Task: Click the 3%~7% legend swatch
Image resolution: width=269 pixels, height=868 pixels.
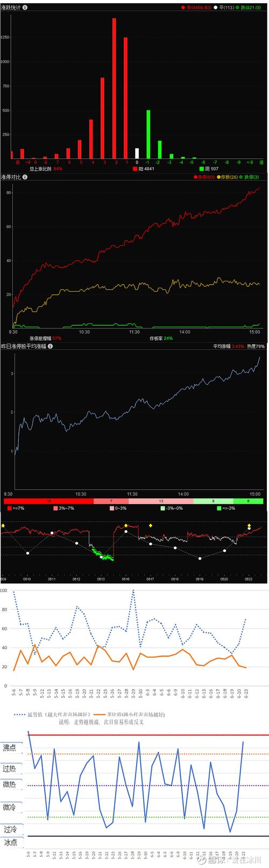Action: [55, 508]
